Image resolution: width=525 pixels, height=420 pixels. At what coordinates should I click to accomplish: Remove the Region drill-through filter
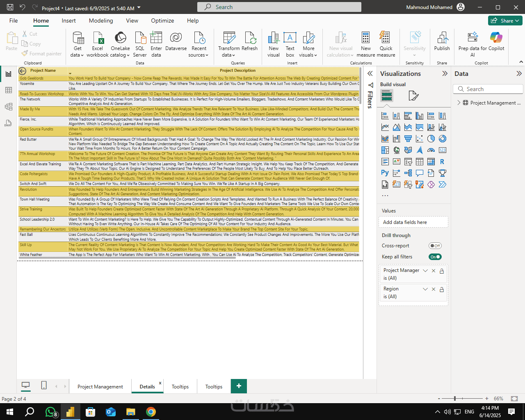[434, 289]
